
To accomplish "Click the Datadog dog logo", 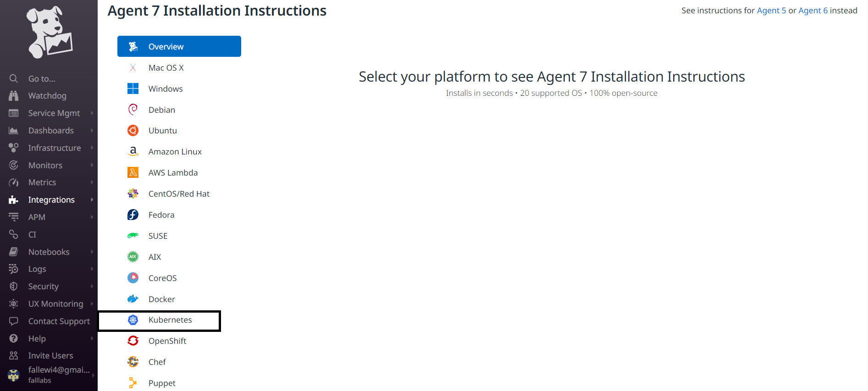I will coord(49,32).
